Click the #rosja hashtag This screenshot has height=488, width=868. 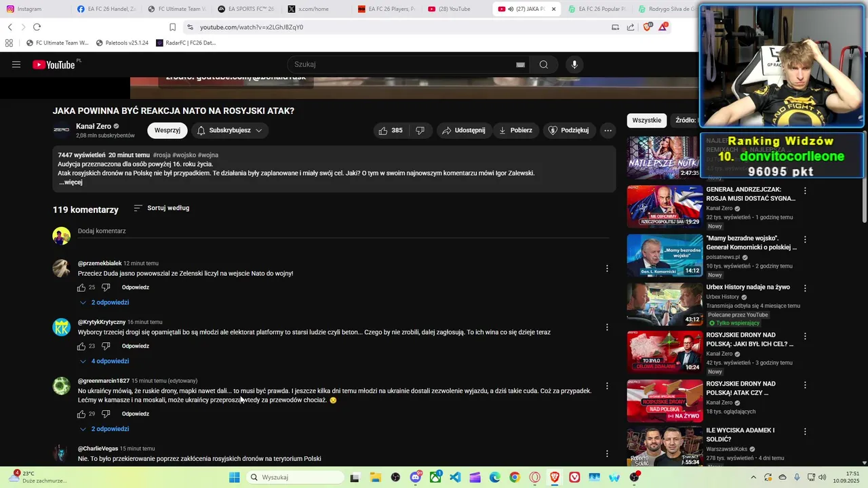tap(161, 155)
